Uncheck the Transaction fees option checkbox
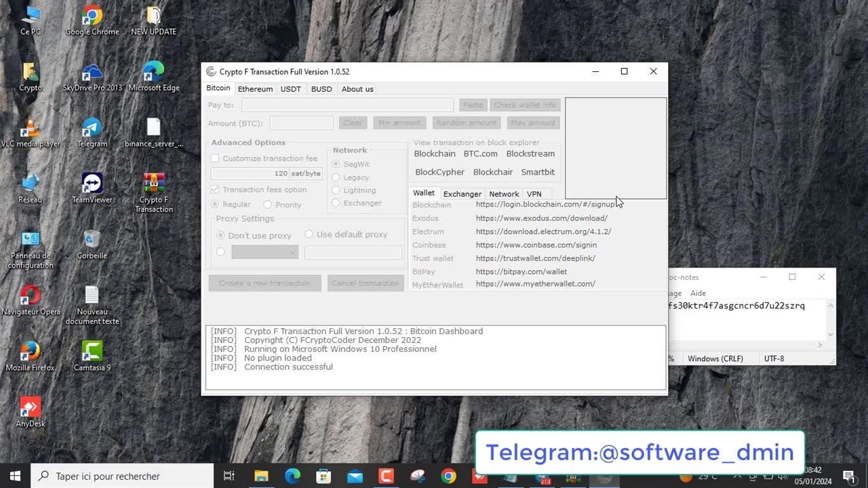 (215, 190)
